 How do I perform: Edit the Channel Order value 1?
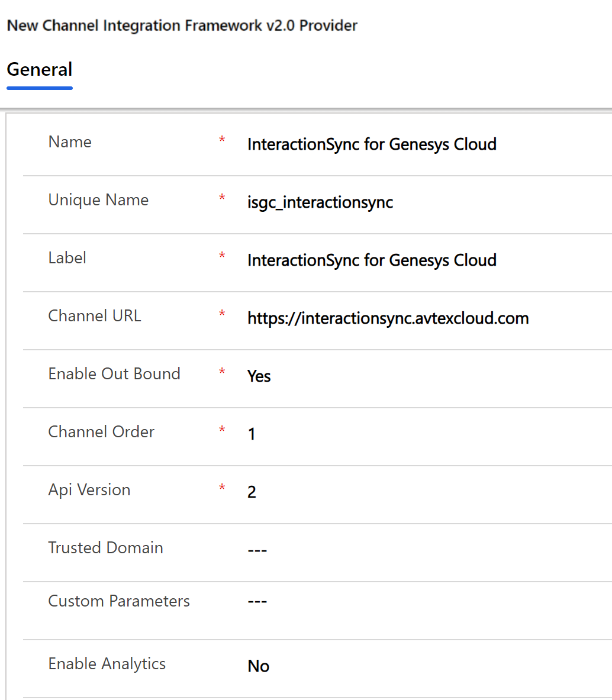click(252, 434)
